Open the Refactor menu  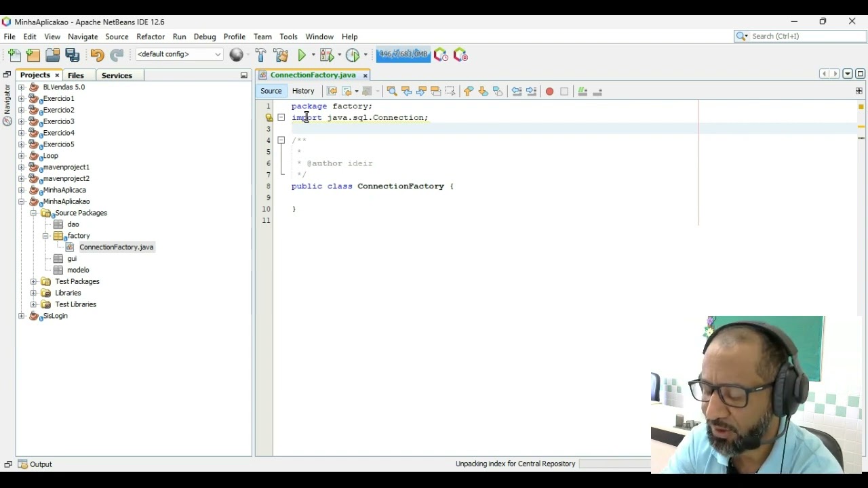pyautogui.click(x=151, y=37)
